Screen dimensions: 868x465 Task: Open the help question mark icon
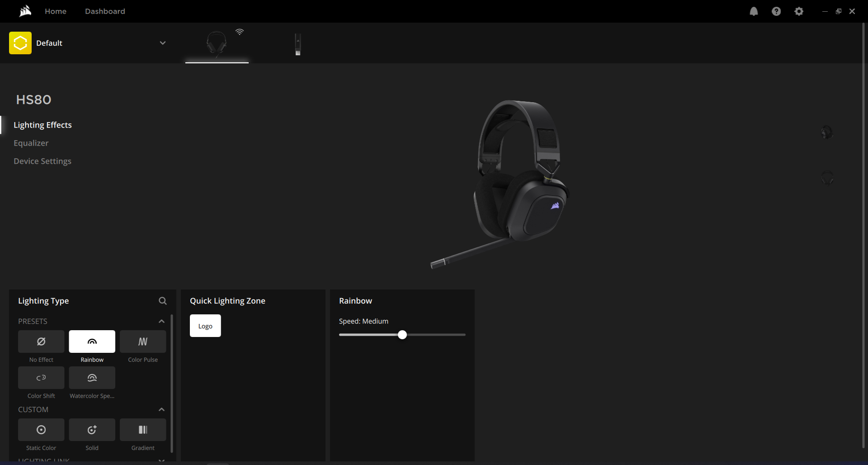(x=776, y=11)
